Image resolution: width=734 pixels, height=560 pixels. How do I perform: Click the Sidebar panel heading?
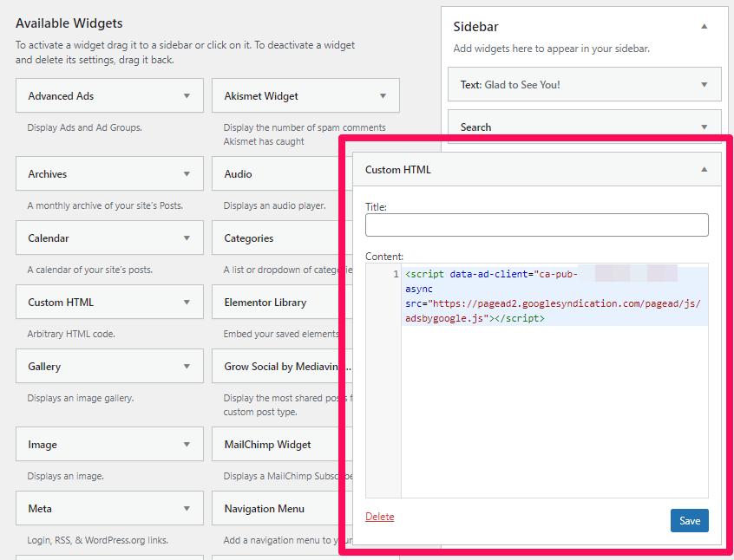point(475,27)
